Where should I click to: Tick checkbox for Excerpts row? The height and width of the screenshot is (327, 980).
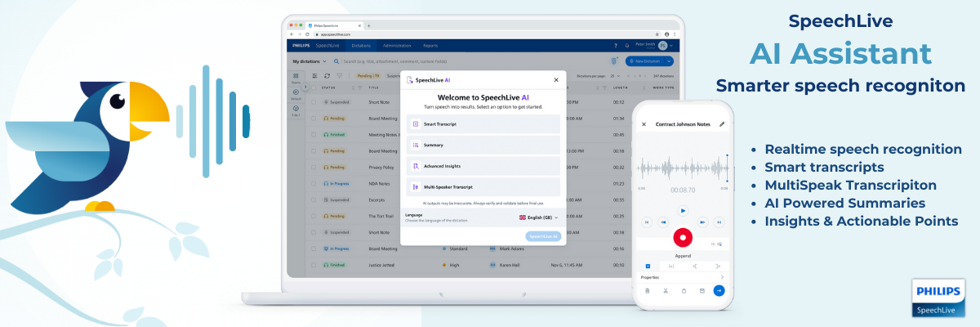[x=314, y=199]
